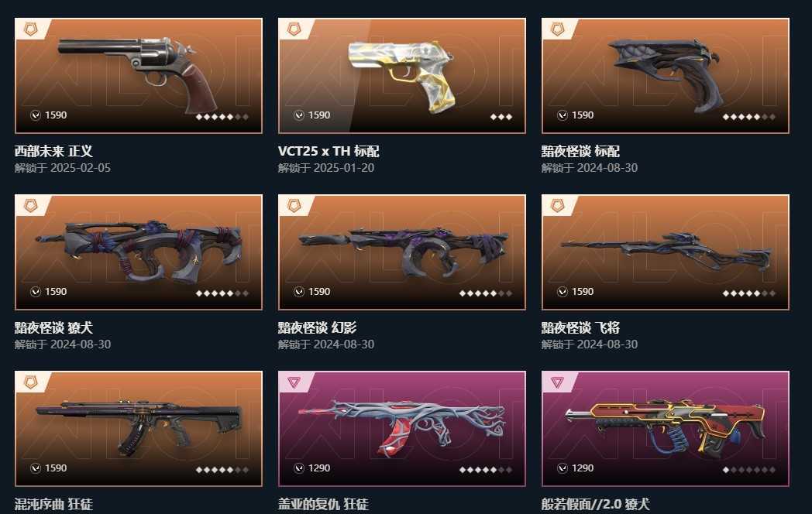The height and width of the screenshot is (514, 812).
Task: Click the tier badge icon on 西部未来 card
Action: click(x=30, y=29)
